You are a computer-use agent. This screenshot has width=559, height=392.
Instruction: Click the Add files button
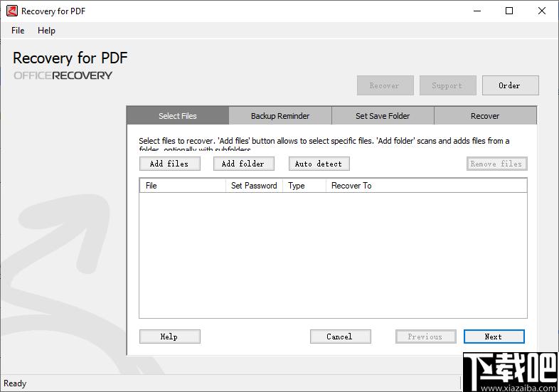[170, 164]
